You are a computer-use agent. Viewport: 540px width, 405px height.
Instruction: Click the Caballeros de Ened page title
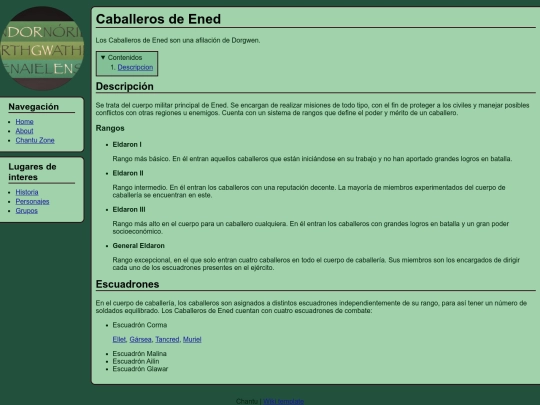(158, 19)
